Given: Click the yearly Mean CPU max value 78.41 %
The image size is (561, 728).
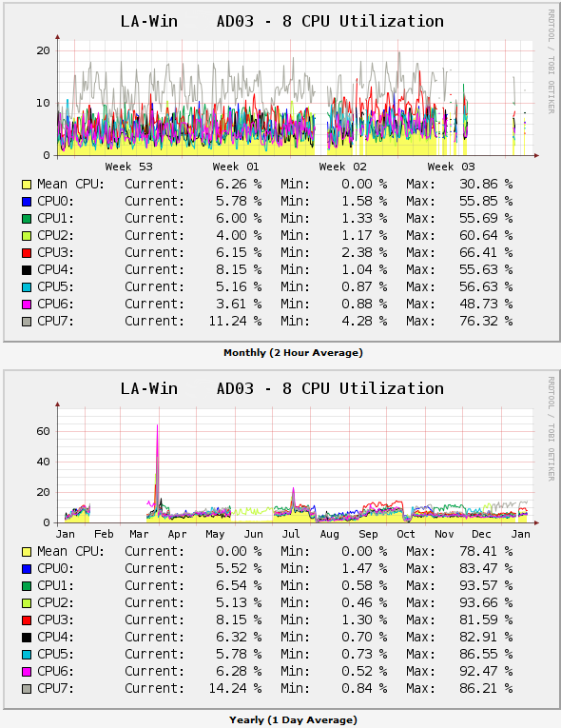Looking at the screenshot, I should point(486,552).
